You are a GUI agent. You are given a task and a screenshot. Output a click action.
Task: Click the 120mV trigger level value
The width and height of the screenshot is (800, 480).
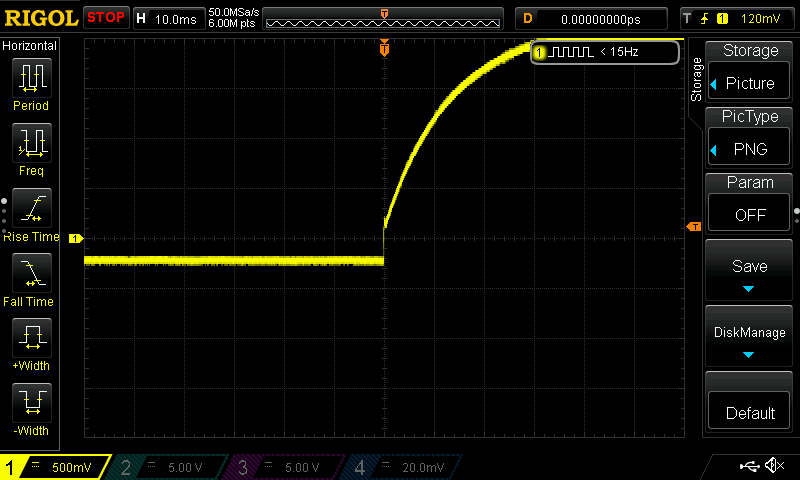point(760,19)
